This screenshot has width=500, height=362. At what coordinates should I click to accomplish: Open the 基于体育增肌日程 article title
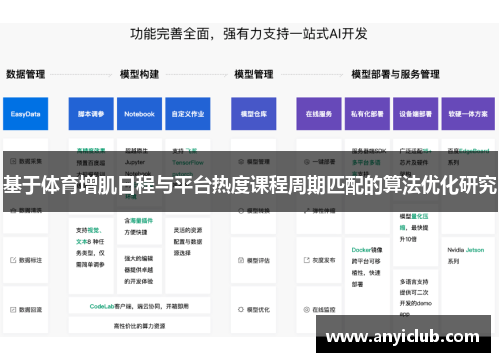point(250,185)
